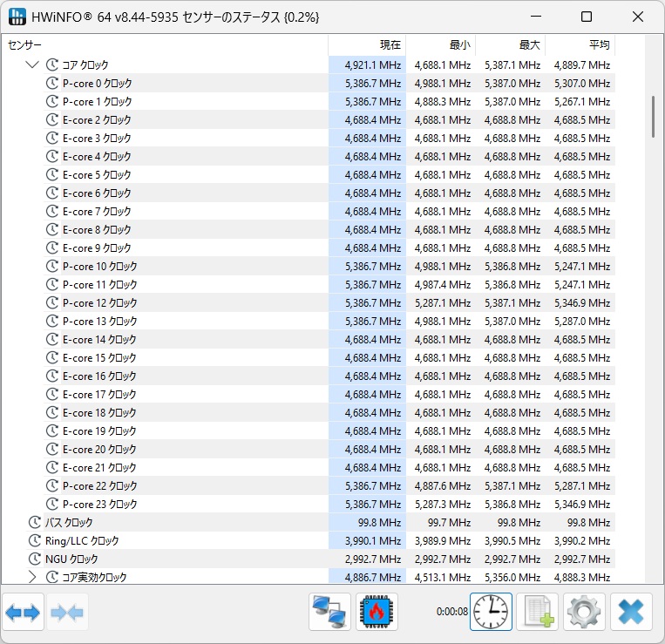Select the clock icon of バス クロック
Screen dimensions: 665x644
pos(34,522)
